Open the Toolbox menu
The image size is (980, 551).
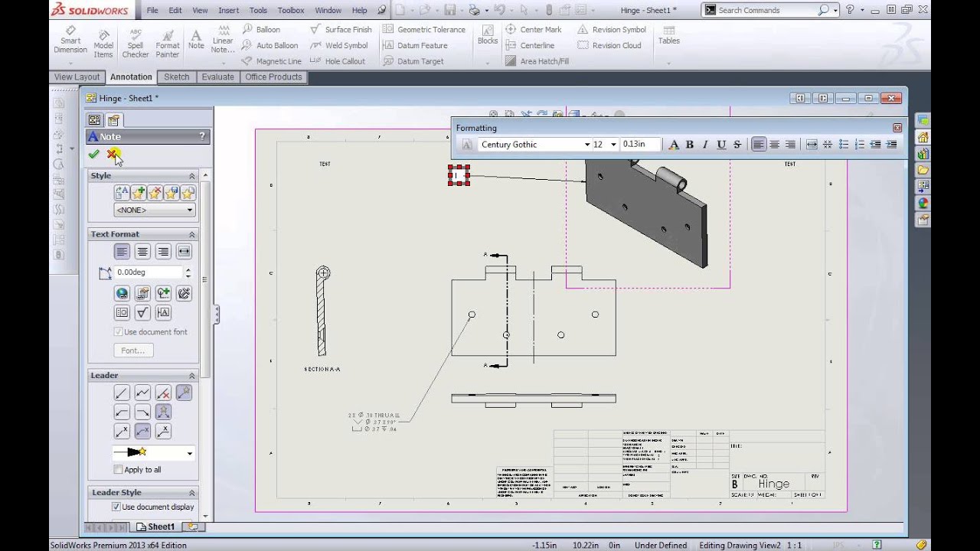[291, 10]
